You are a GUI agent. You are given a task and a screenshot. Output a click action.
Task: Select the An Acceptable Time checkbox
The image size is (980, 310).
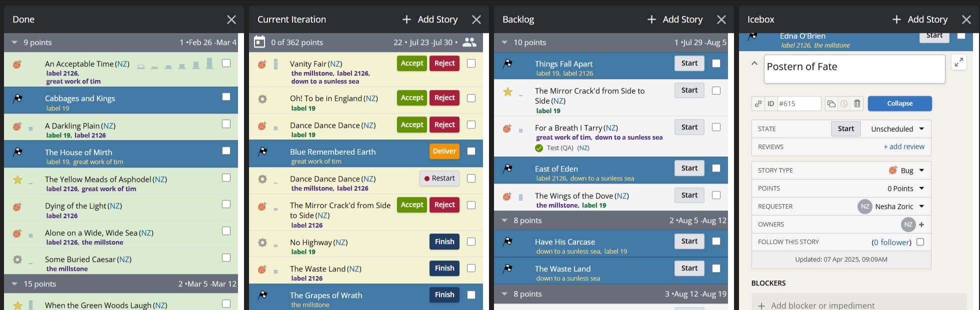226,63
